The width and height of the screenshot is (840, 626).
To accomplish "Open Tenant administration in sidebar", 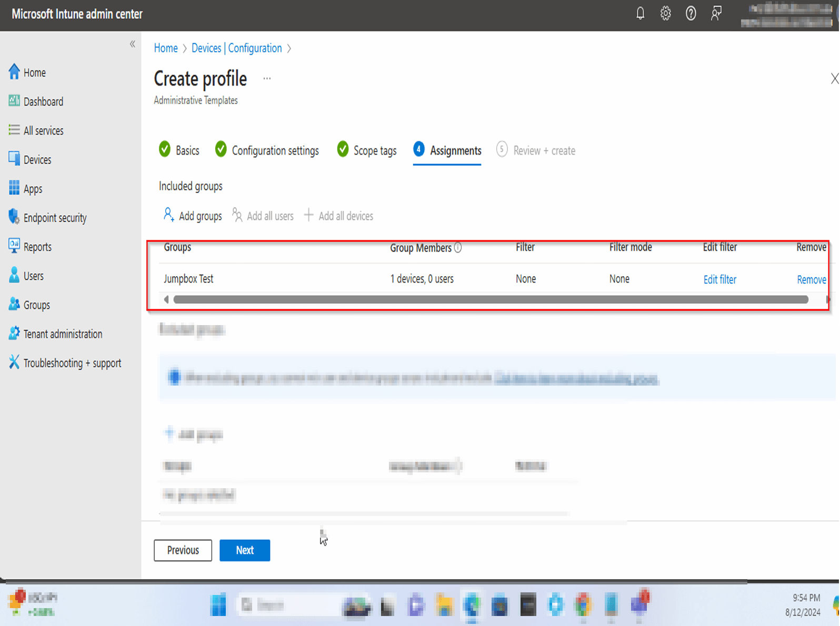I will (55, 334).
